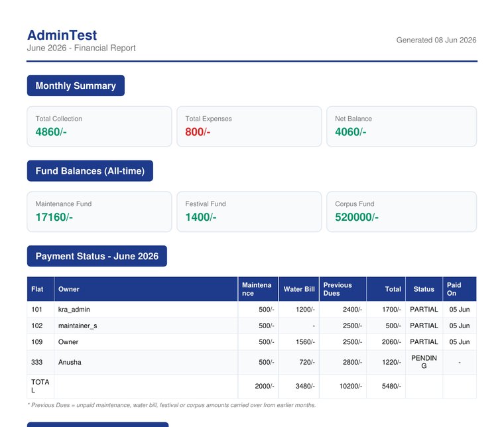Image resolution: width=504 pixels, height=427 pixels.
Task: Select the Maintenance Fund value 17160/-
Action: pyautogui.click(x=54, y=217)
